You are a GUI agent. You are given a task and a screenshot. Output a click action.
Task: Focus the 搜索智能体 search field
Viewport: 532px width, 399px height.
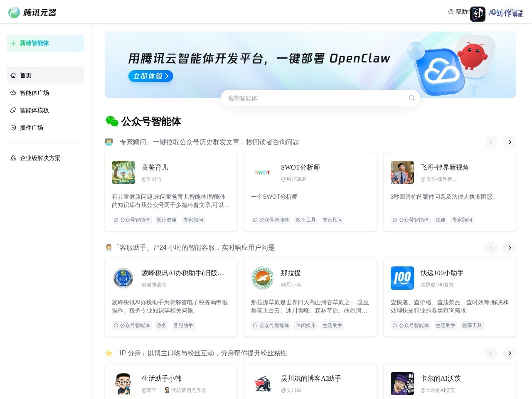tap(320, 98)
